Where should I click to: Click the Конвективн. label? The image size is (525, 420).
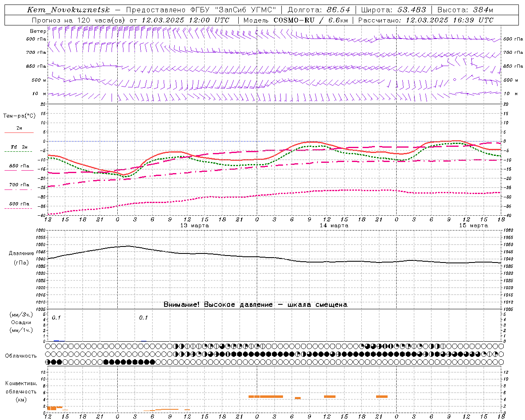tap(21, 383)
